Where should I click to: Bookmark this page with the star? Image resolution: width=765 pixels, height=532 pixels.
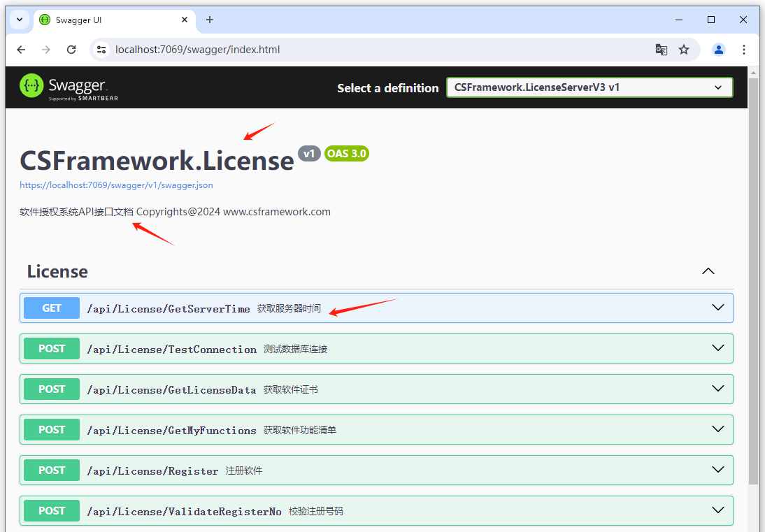click(684, 50)
